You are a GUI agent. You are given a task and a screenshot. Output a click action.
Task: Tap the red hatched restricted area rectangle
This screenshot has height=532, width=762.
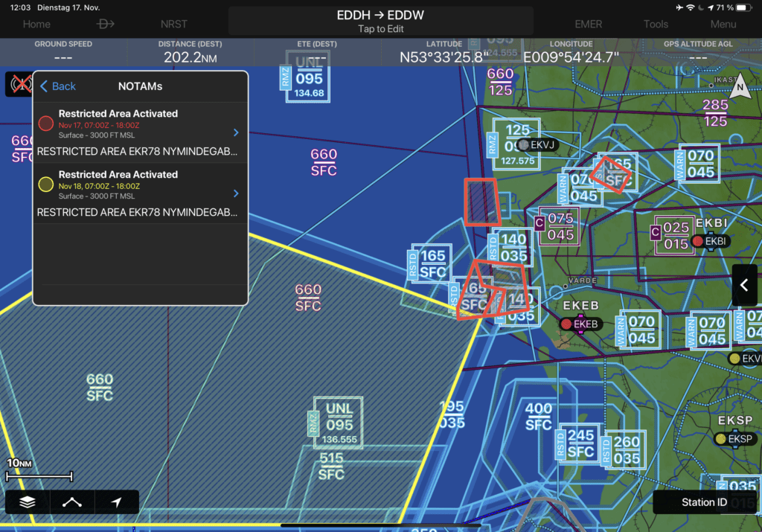click(481, 202)
